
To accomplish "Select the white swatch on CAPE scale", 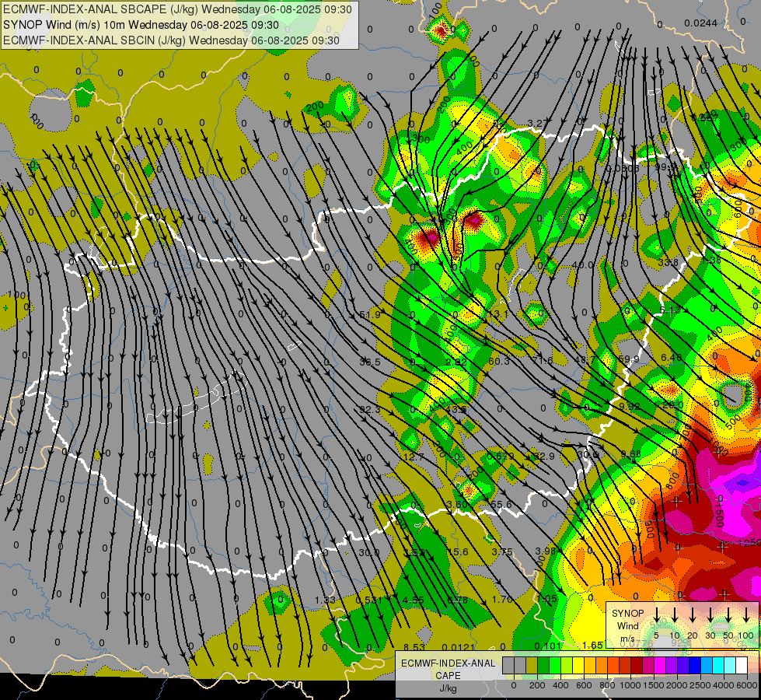I will (x=742, y=665).
